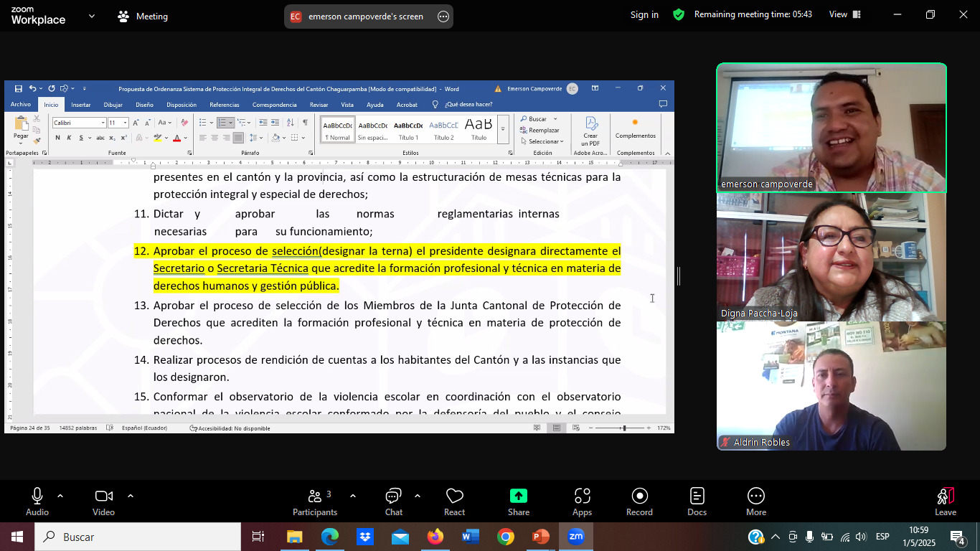980x551 pixels.
Task: Toggle Zoom video camera
Action: (103, 502)
